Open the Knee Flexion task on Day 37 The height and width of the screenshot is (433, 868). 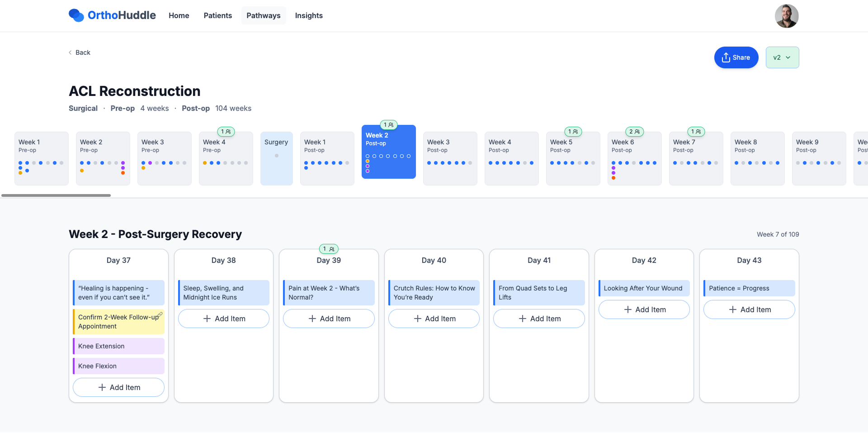point(118,366)
